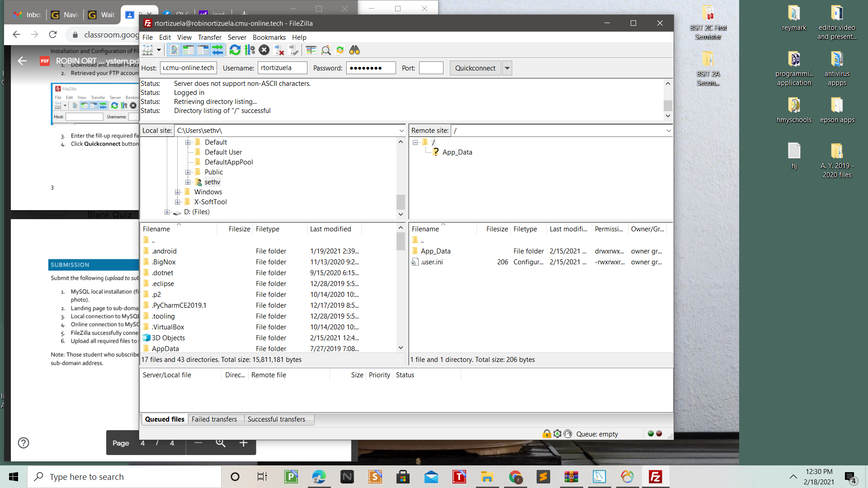
Task: Switch to Failed transfers tab
Action: [x=214, y=419]
